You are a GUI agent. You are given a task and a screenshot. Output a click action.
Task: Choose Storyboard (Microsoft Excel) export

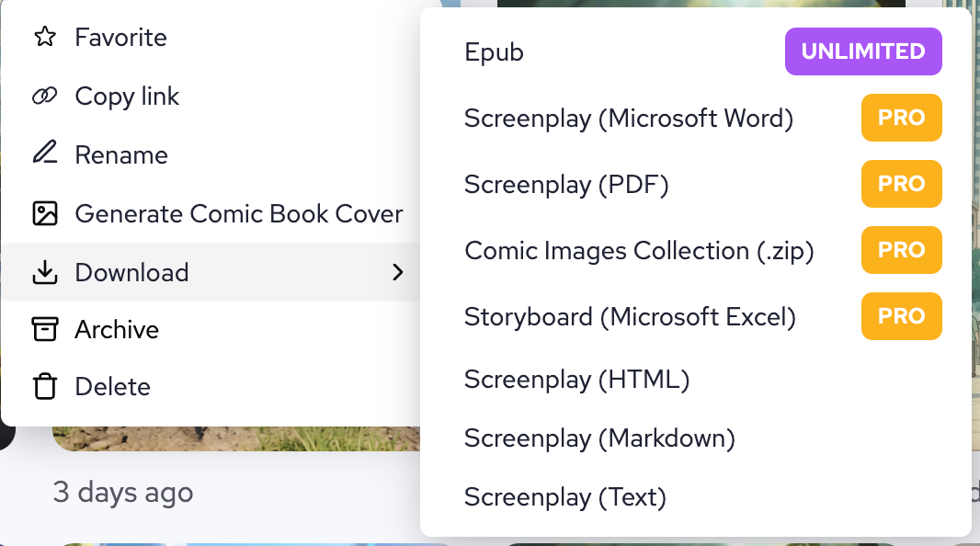[630, 317]
